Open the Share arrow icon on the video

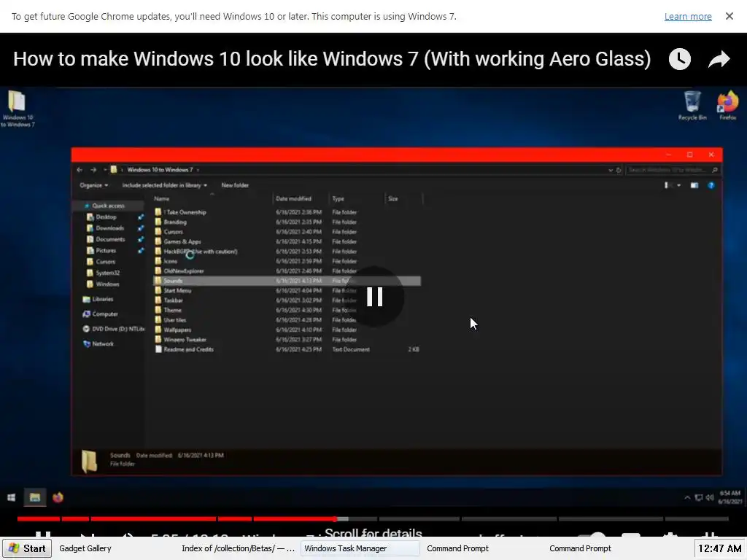pyautogui.click(x=719, y=59)
